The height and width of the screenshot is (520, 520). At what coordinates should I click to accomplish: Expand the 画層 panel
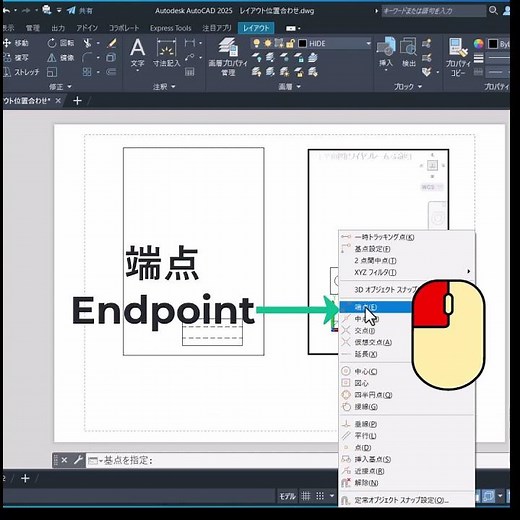click(x=289, y=87)
